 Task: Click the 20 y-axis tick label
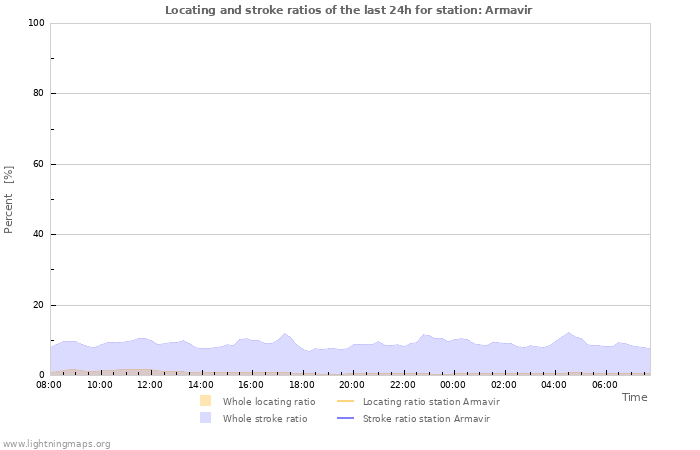(x=38, y=305)
